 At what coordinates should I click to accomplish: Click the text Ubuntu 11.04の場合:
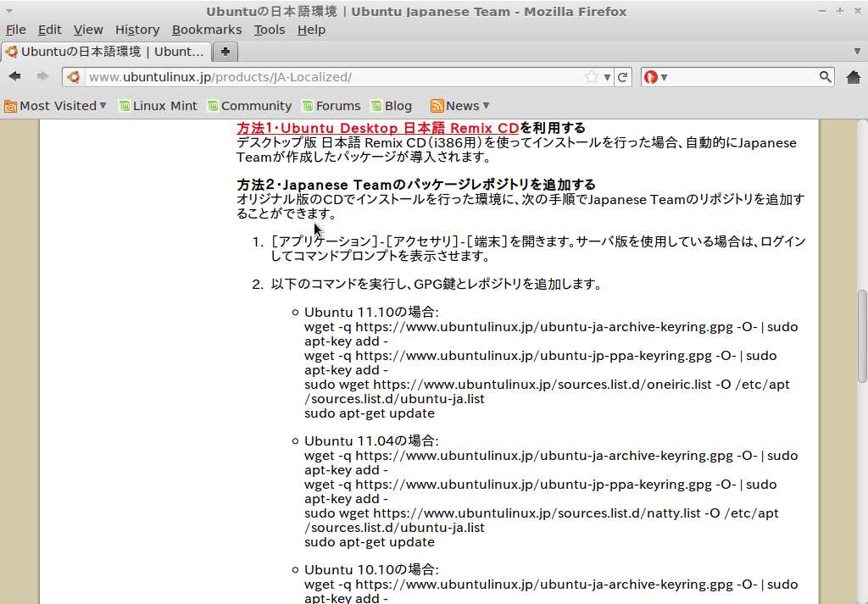[x=371, y=441]
